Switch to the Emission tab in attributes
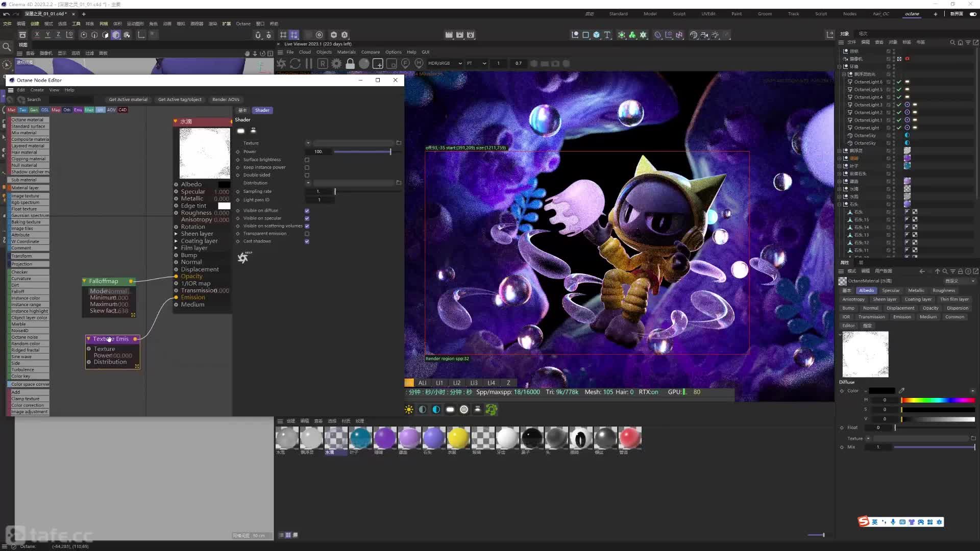The height and width of the screenshot is (551, 980). pos(902,317)
